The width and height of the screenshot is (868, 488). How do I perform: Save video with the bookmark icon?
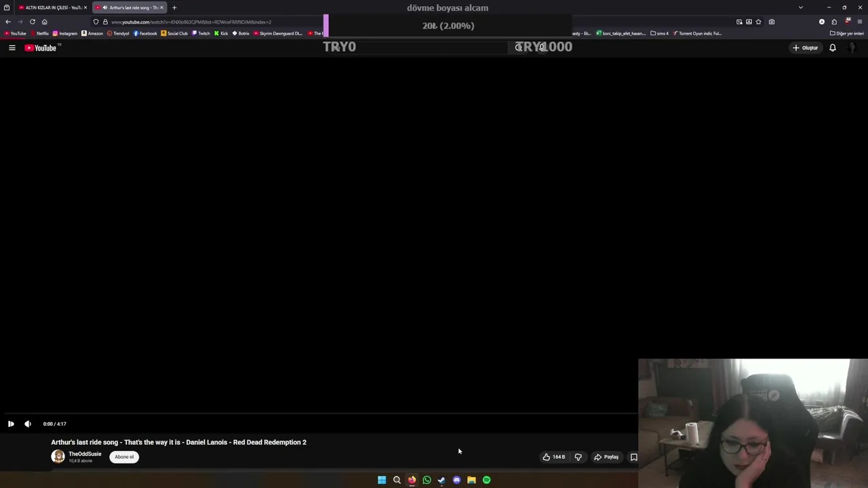(x=634, y=457)
